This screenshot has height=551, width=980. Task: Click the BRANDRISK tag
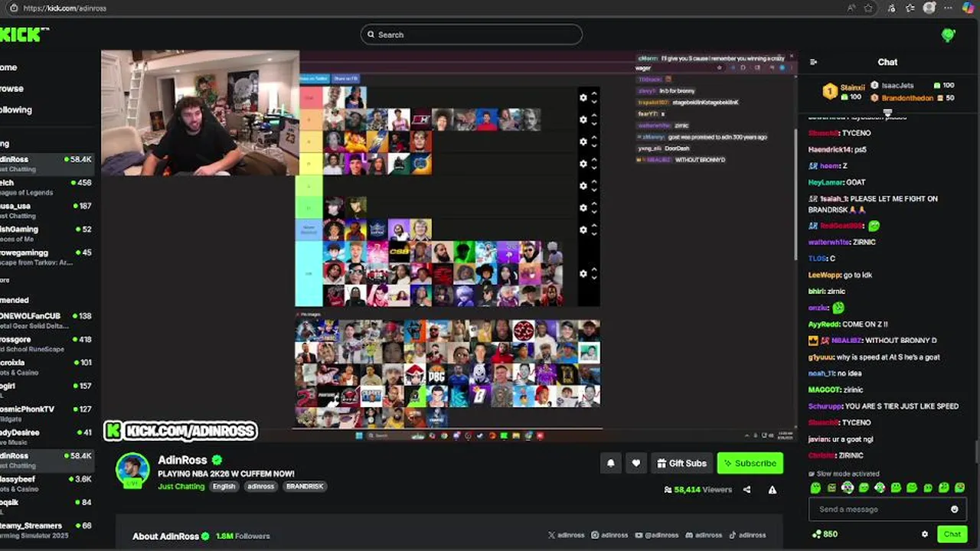coord(305,487)
